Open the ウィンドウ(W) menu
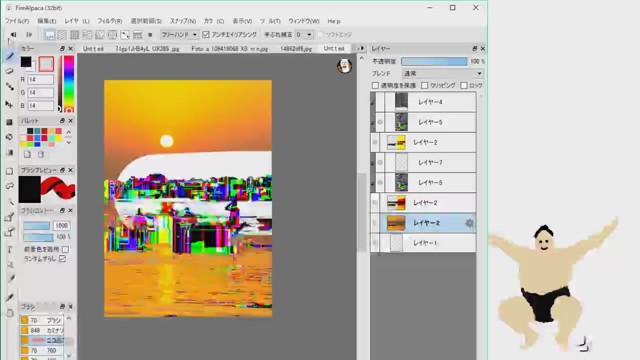This screenshot has width=640, height=360. (x=304, y=21)
